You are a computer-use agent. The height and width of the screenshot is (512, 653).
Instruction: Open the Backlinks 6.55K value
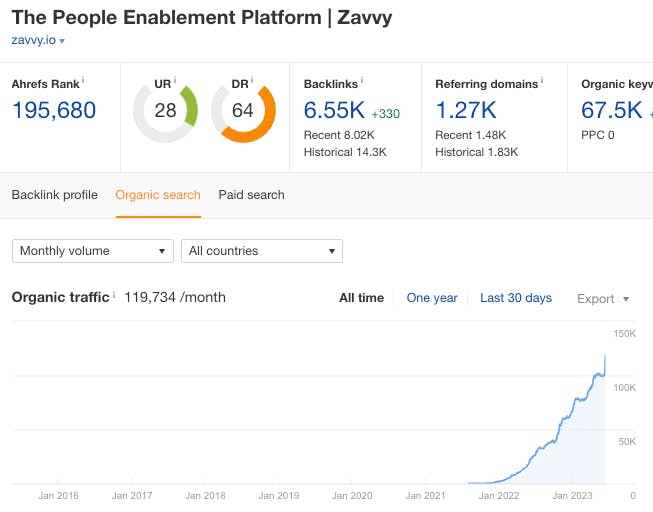pyautogui.click(x=334, y=110)
